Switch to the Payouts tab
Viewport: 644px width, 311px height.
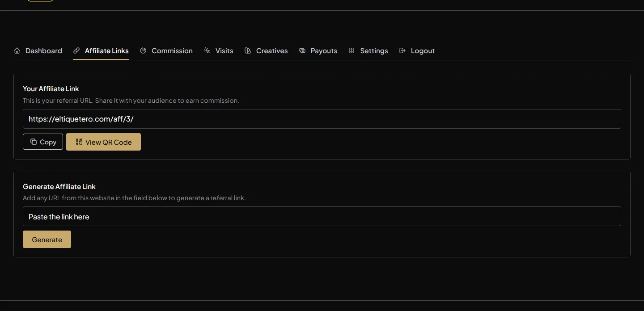pos(318,51)
